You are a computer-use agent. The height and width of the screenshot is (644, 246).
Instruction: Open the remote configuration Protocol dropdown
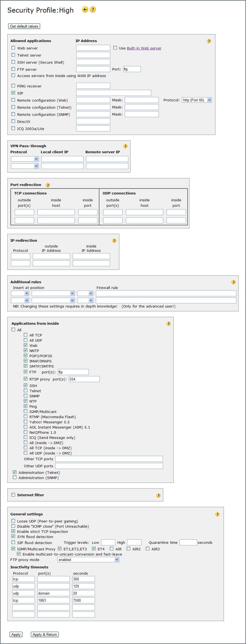tap(197, 100)
